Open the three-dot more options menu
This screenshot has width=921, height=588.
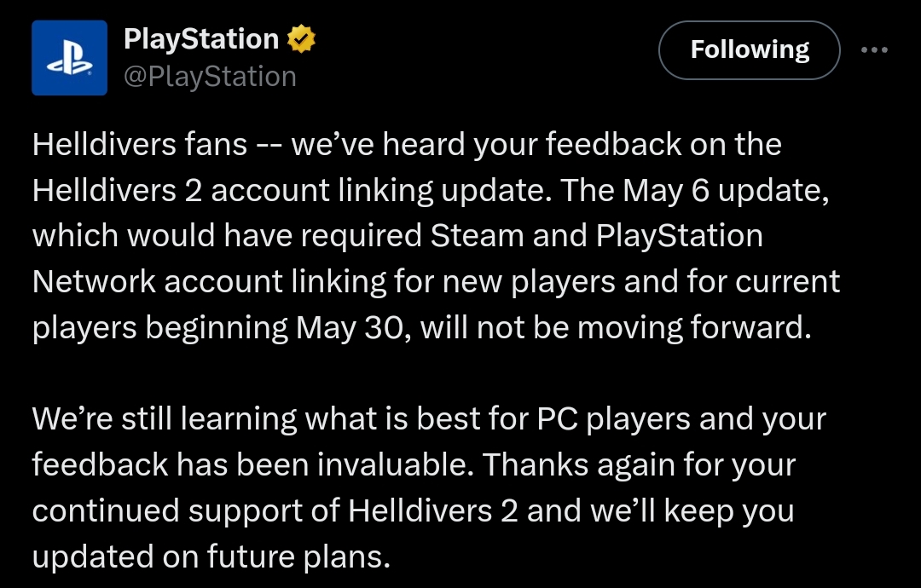874,50
